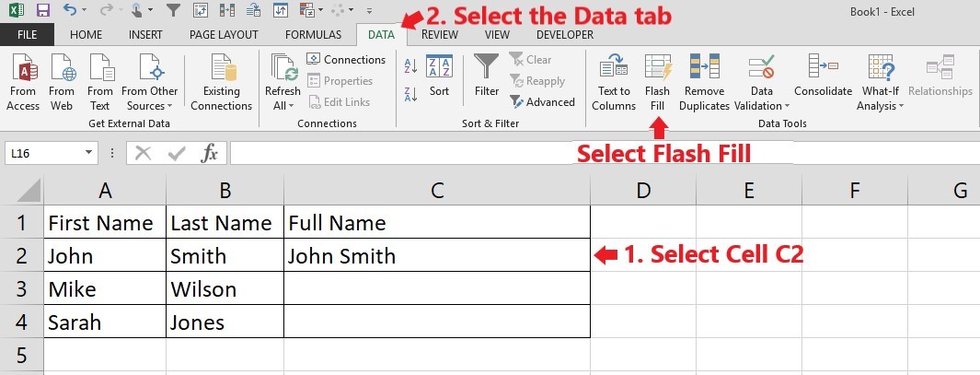Click Sort Z to A icon
980x375 pixels.
click(410, 95)
